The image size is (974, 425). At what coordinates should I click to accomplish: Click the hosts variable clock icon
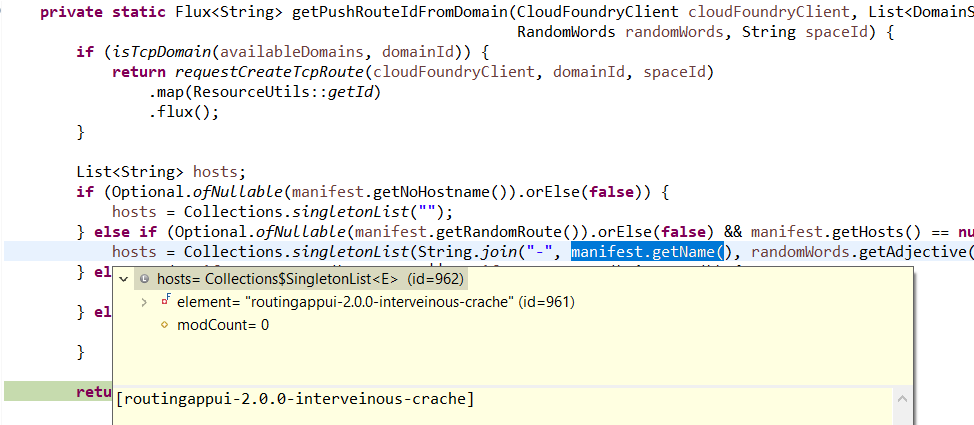[x=145, y=280]
